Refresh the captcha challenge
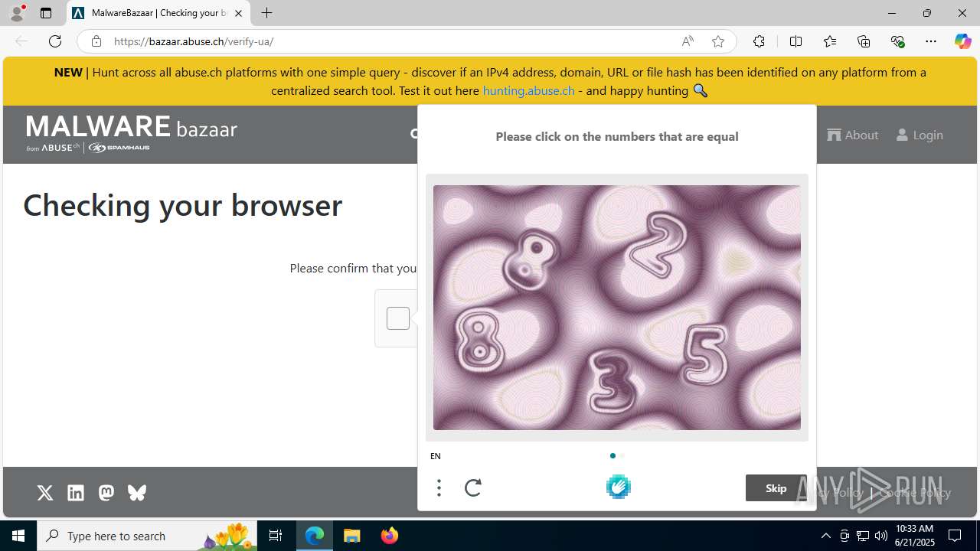Viewport: 980px width, 551px height. (473, 487)
